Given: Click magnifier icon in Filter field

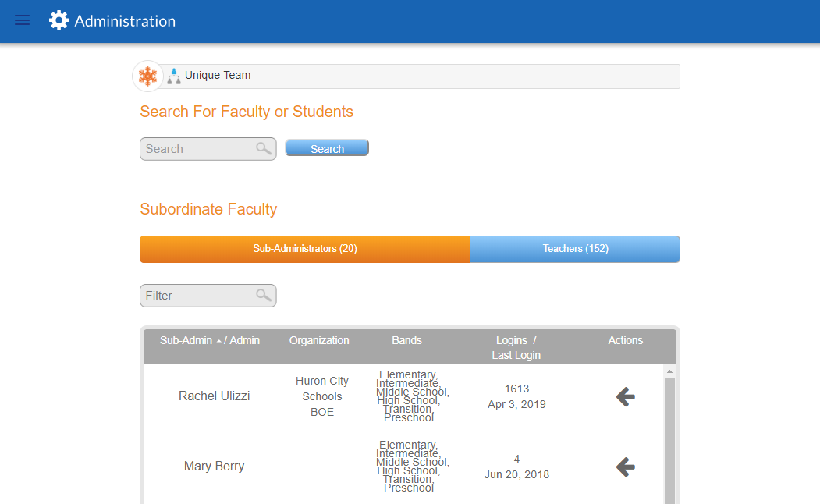Looking at the screenshot, I should click(264, 296).
